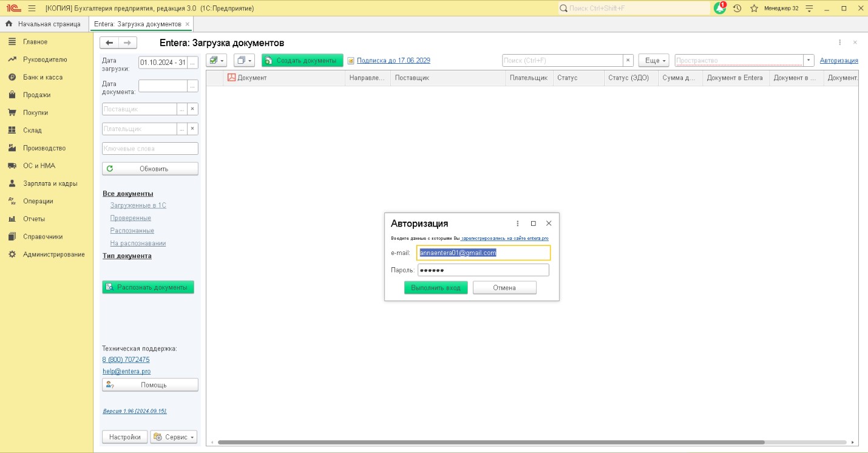
Task: Open Подписка до 17.06.2029 link
Action: pos(393,60)
